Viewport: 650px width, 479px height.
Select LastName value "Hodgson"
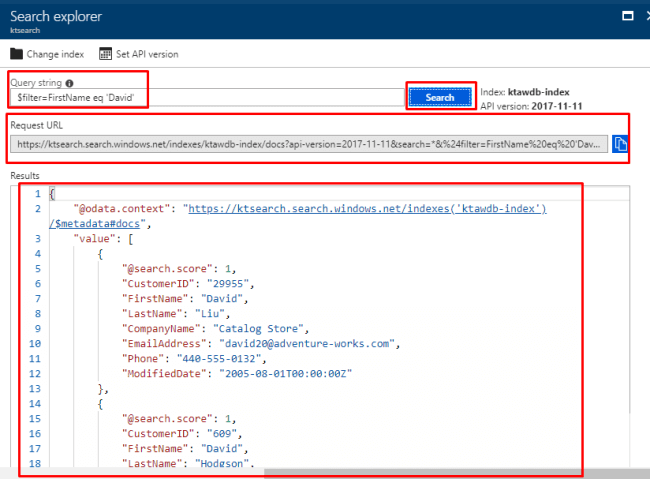(x=222, y=464)
